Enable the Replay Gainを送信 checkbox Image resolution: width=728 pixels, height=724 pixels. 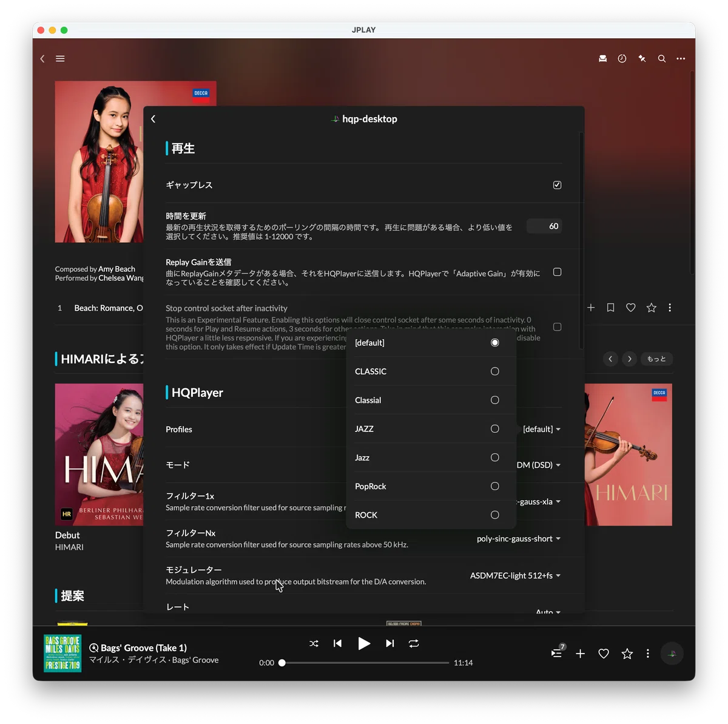(557, 272)
